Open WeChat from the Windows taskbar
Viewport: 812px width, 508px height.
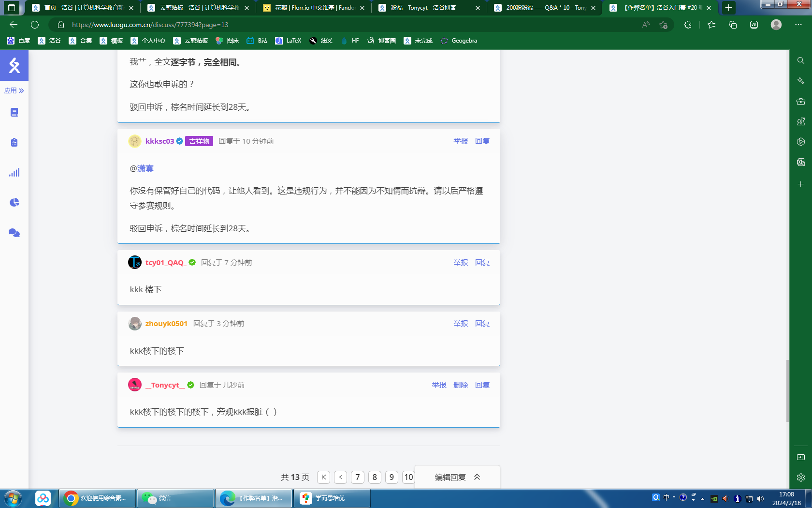[x=175, y=498]
